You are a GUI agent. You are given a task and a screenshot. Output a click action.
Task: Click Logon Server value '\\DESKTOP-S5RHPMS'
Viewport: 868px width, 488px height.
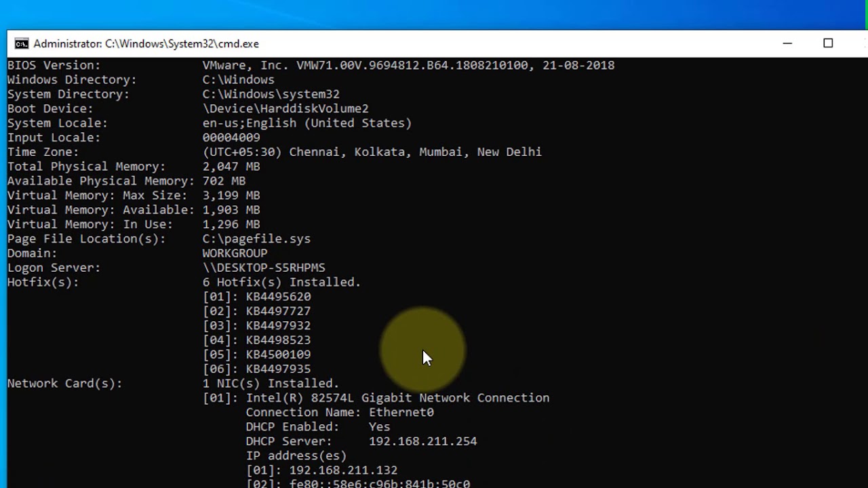point(264,268)
